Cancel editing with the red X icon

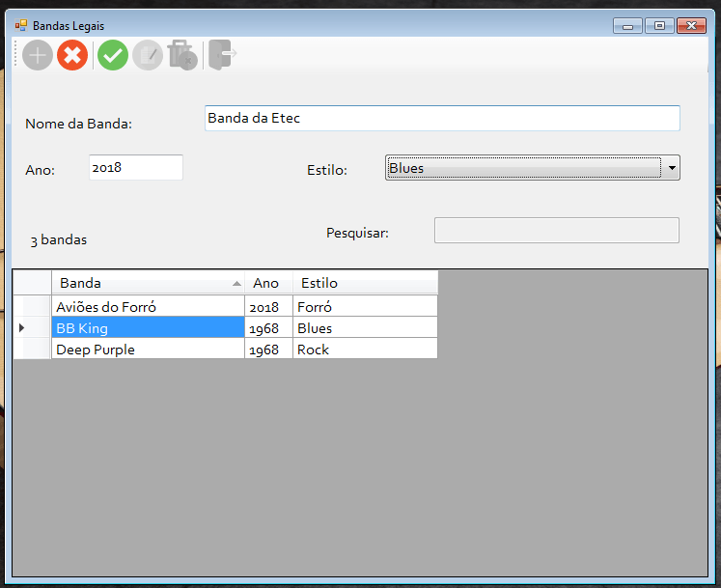click(x=72, y=55)
